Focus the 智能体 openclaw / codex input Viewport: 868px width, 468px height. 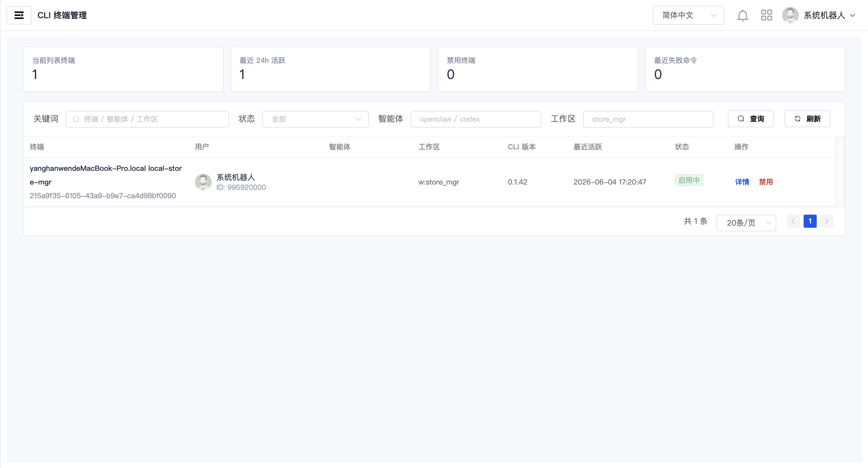click(x=475, y=119)
